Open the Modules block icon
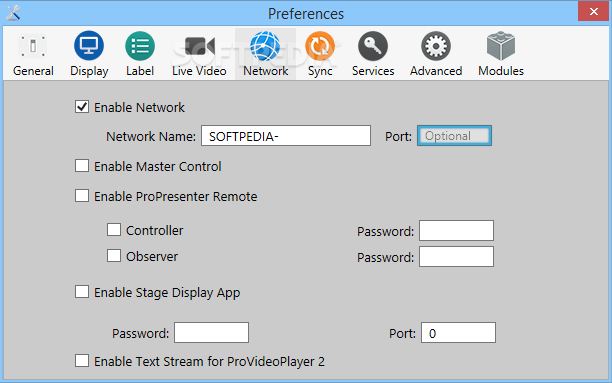Screen dimensions: 612x383 click(x=501, y=46)
